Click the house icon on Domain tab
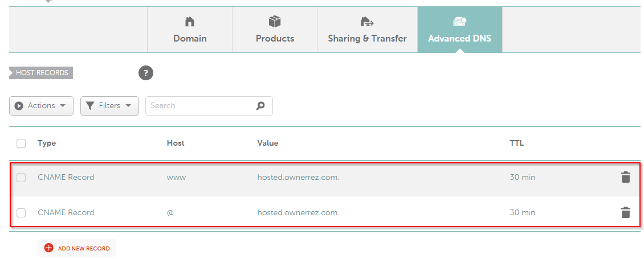The height and width of the screenshot is (259, 644). (x=190, y=22)
